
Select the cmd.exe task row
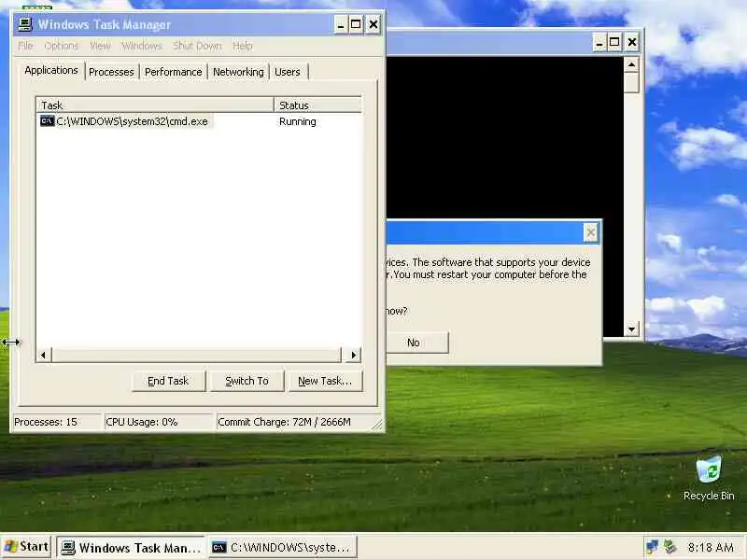199,121
